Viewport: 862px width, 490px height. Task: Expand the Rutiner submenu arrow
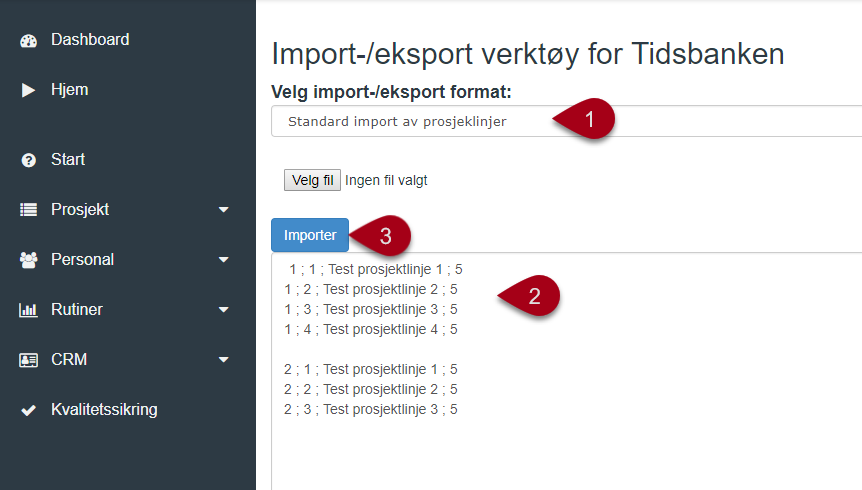[223, 310]
